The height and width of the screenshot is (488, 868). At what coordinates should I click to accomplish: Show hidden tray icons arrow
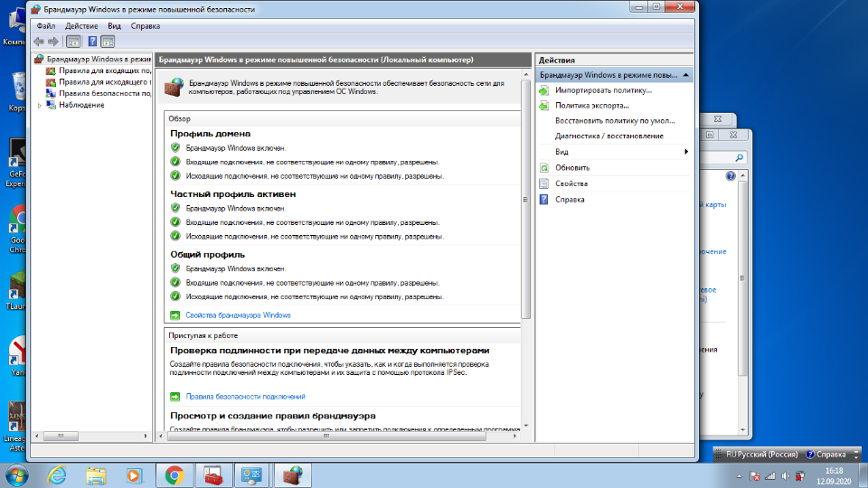click(739, 476)
